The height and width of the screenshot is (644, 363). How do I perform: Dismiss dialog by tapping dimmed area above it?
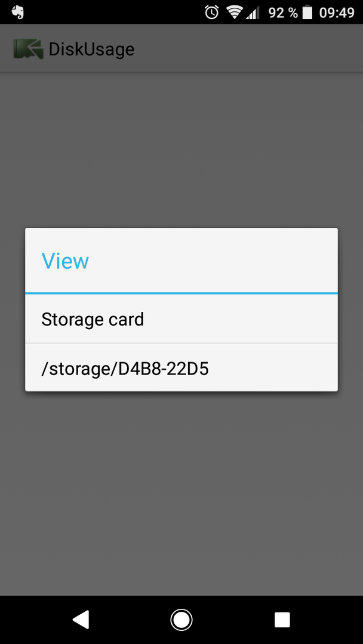tap(181, 150)
